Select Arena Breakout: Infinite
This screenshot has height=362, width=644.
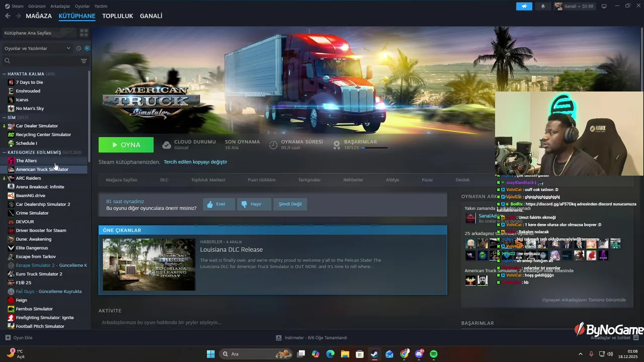tap(40, 187)
